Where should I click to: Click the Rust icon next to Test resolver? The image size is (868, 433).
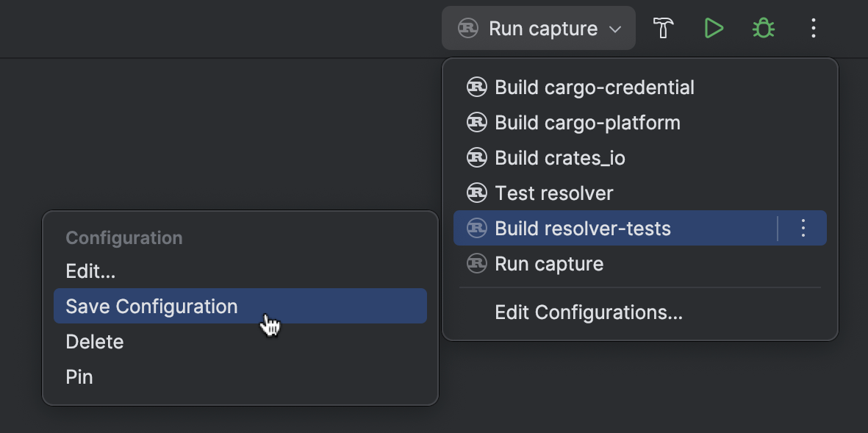click(477, 193)
